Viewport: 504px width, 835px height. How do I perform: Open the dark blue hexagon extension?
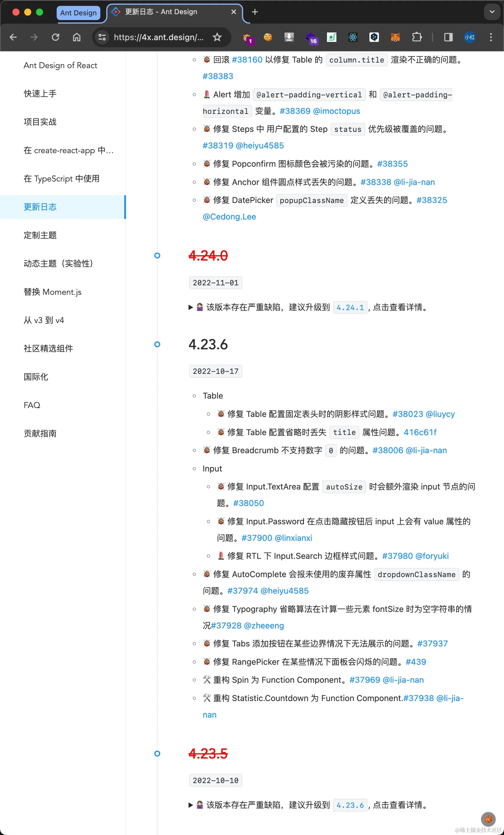(x=374, y=37)
